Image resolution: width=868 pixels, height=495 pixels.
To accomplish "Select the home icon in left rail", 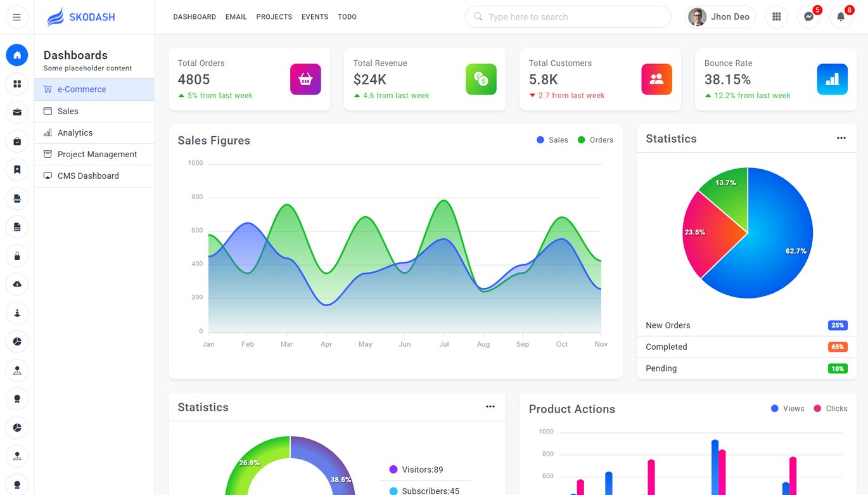I will click(x=17, y=55).
